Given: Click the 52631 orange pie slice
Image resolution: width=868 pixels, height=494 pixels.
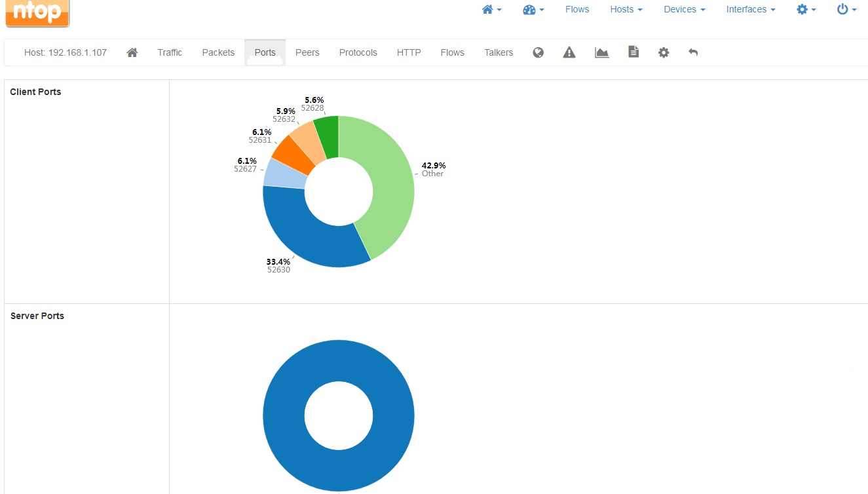Looking at the screenshot, I should coord(293,155).
